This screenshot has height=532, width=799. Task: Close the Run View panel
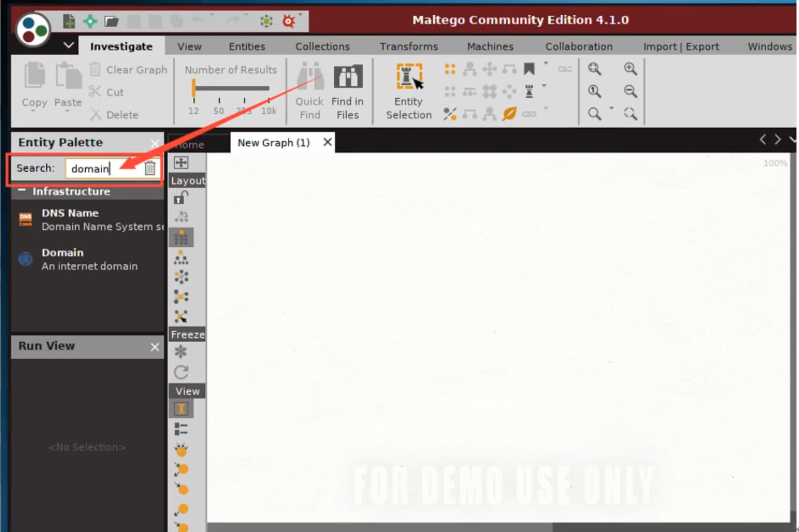155,347
